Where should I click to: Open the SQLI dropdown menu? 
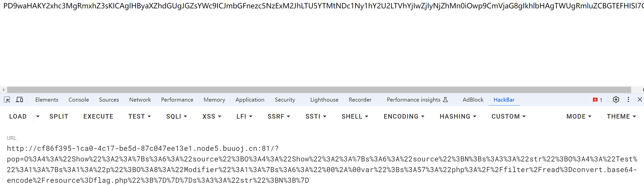point(176,116)
